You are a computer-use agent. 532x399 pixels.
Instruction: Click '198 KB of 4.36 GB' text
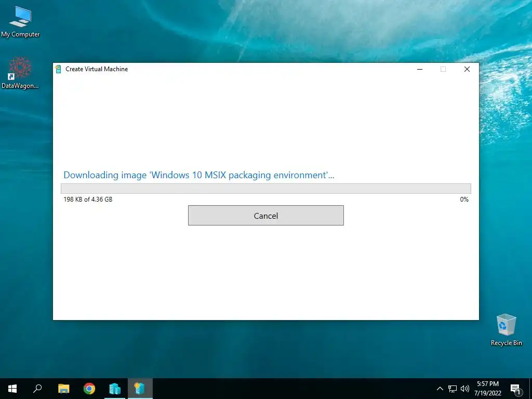[88, 199]
